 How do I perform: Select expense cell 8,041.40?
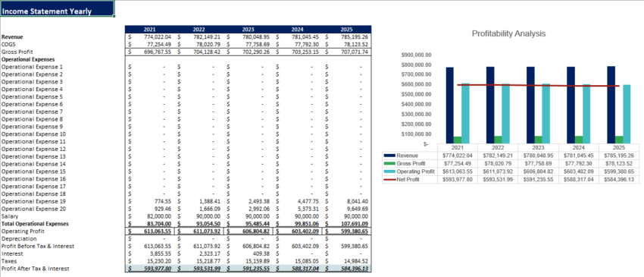tap(347, 201)
